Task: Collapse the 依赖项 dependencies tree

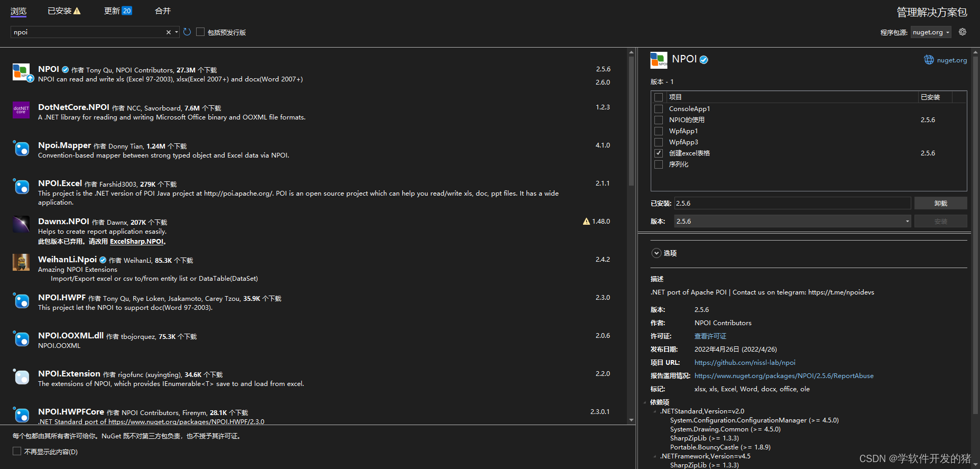Action: [645, 402]
